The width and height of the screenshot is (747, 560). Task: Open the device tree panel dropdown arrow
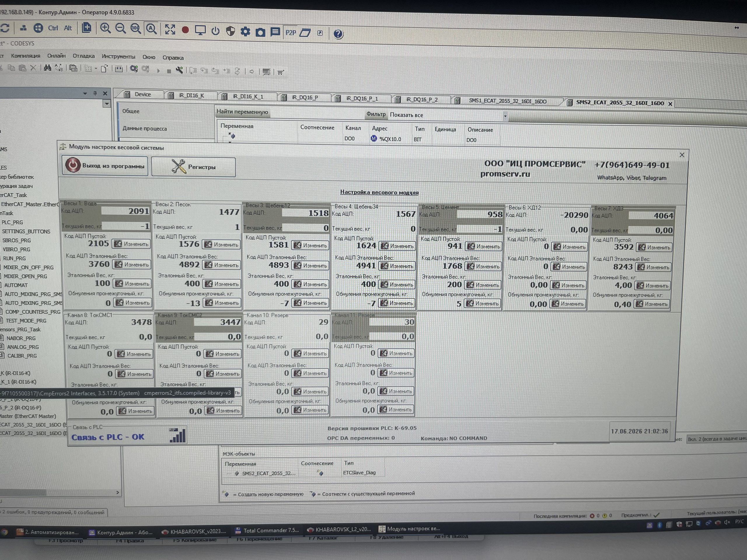coord(85,93)
